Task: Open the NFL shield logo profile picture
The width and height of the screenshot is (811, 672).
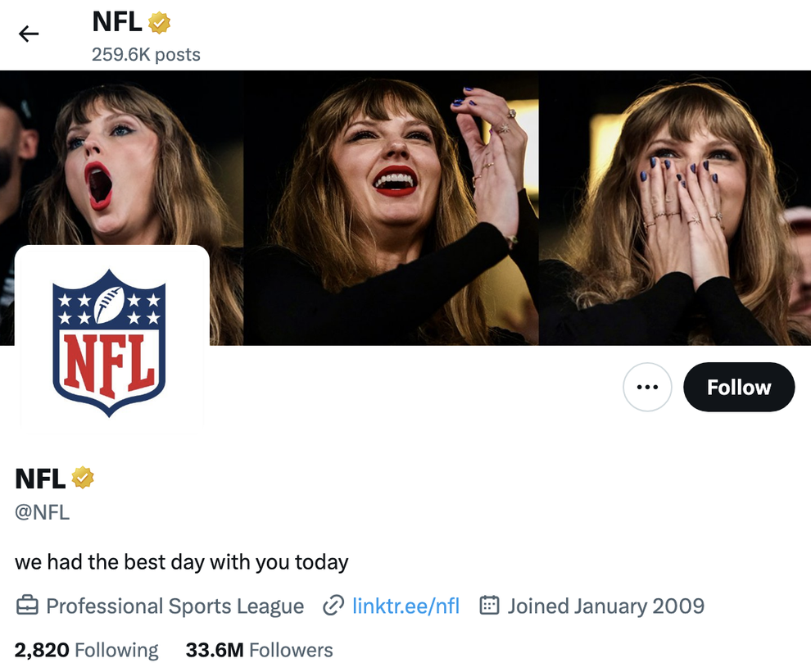Action: coord(112,341)
